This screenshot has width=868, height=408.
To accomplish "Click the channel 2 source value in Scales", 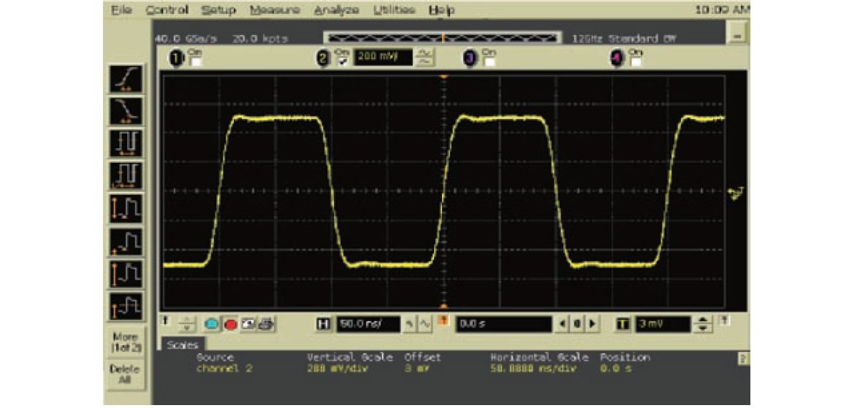I will 224,369.
